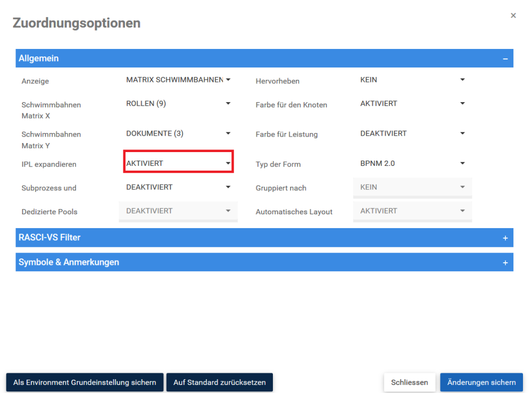This screenshot has width=532, height=393.
Task: Close the Zuordnungsoptionen dialog with X
Action: [x=513, y=15]
